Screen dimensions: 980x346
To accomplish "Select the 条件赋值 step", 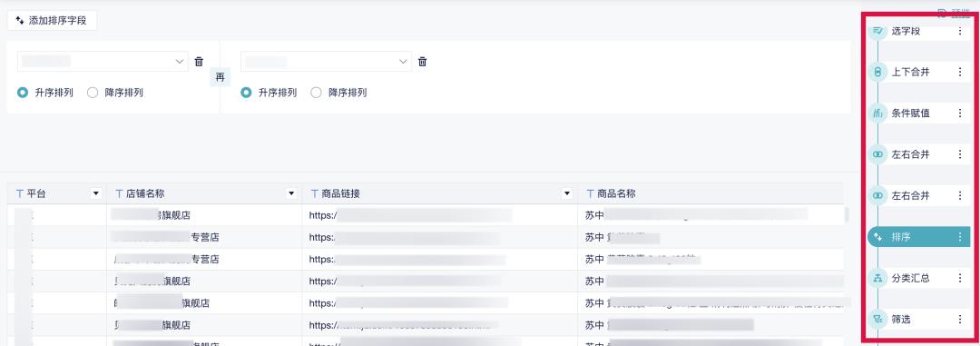I will click(x=917, y=114).
